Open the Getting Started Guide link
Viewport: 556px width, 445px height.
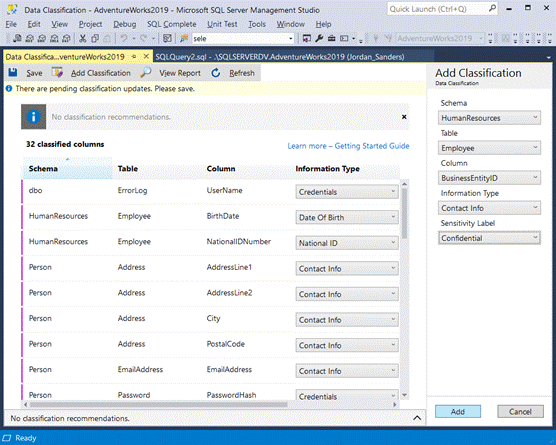pos(348,146)
